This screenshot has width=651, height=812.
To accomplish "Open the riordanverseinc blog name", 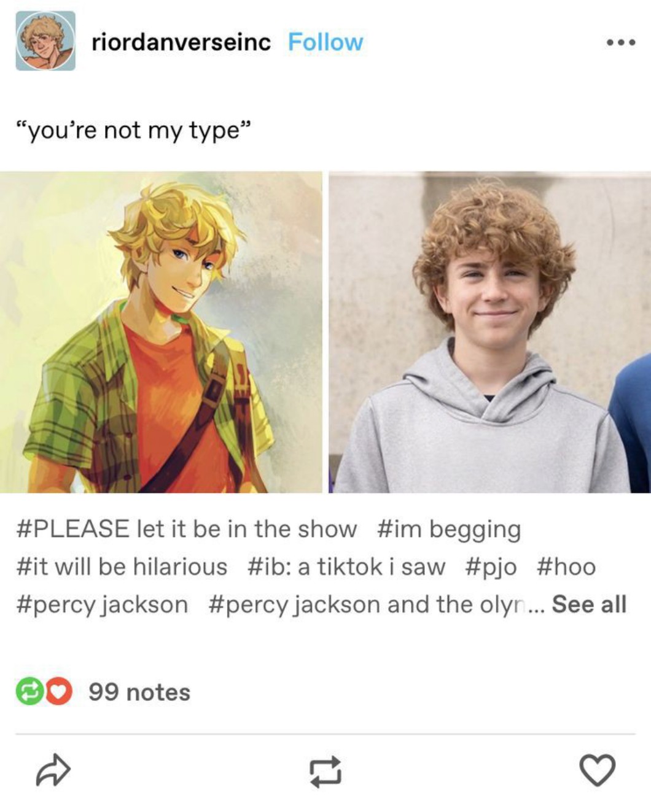I will [x=181, y=42].
